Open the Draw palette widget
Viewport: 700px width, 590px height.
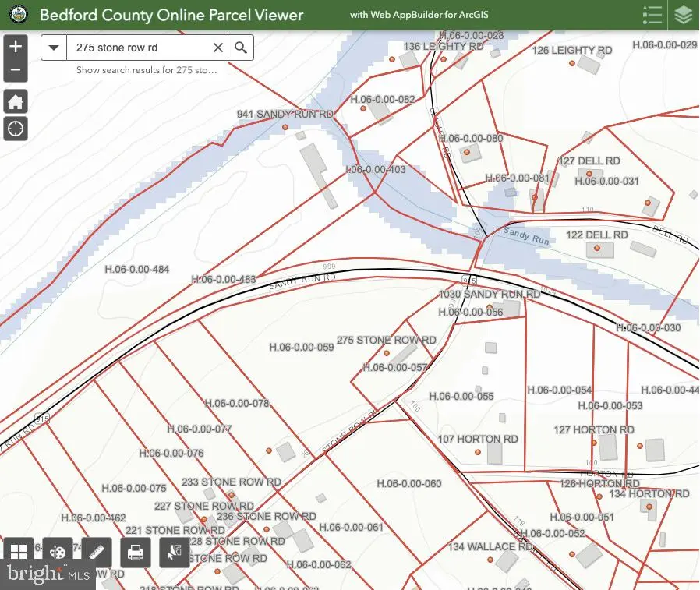pos(58,552)
